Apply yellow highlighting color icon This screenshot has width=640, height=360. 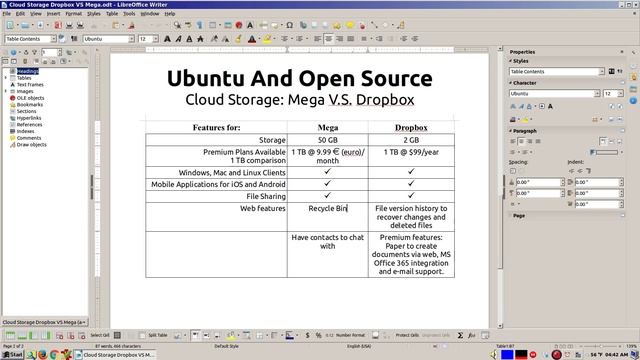(267, 39)
